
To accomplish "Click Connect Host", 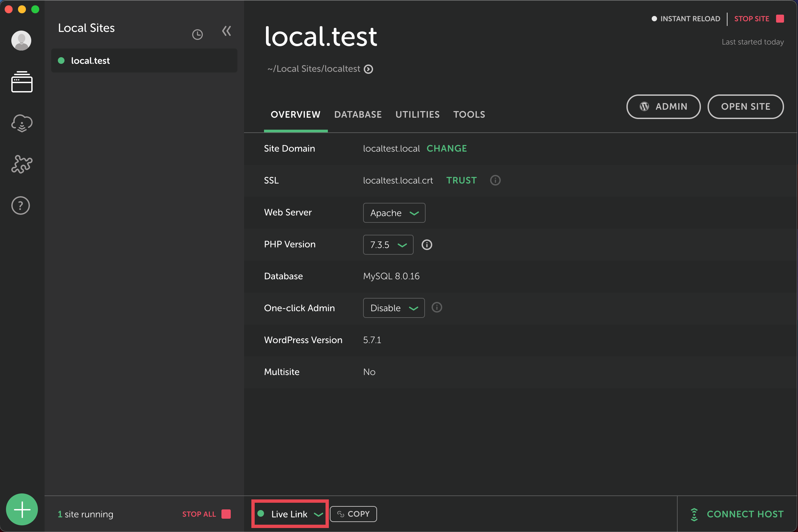I will click(745, 514).
